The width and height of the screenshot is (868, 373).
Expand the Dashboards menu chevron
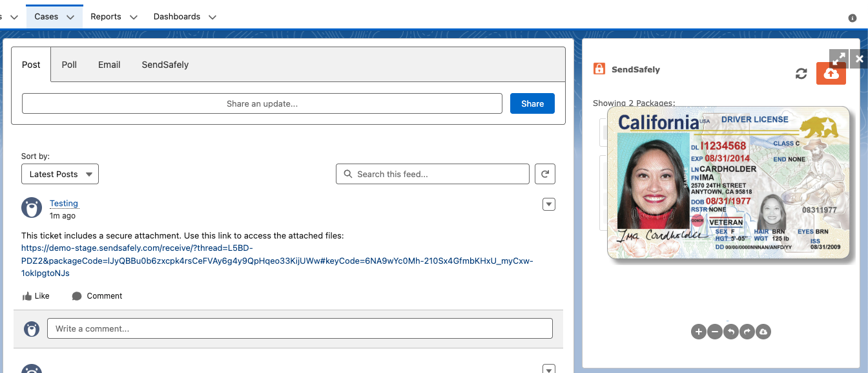click(x=212, y=17)
